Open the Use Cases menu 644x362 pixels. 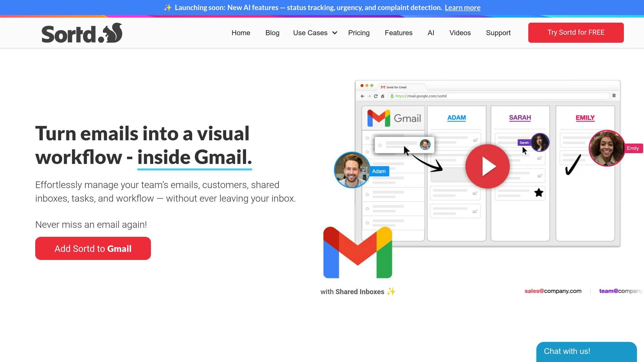click(x=310, y=33)
